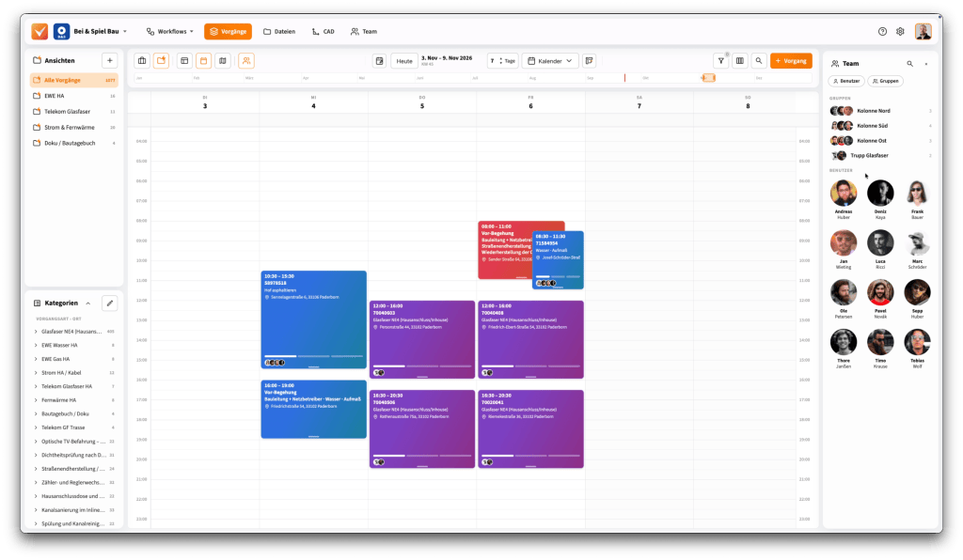Screen dimensions: 963x560
Task: Open the Bei & Spiel Bau company dropdown
Action: tap(100, 31)
